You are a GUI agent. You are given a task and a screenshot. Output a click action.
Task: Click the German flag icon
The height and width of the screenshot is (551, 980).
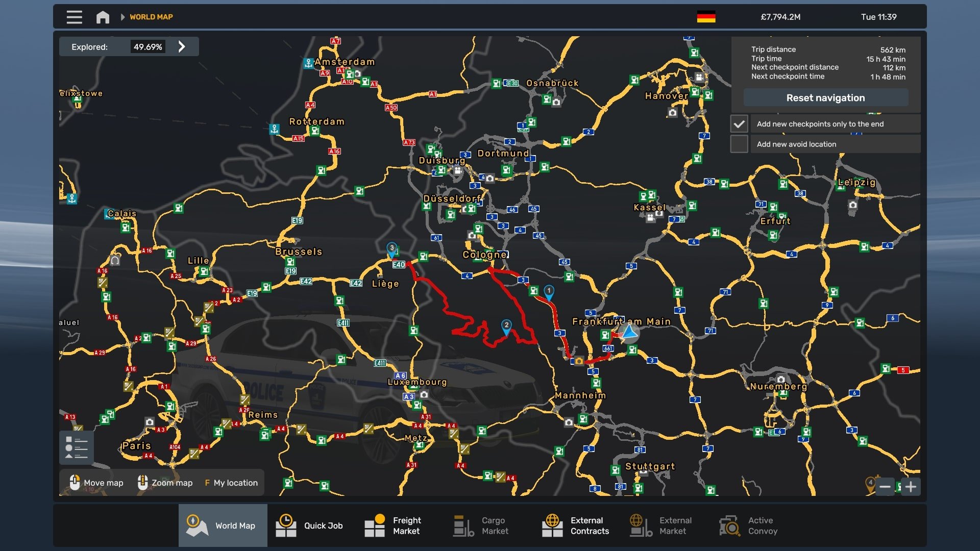point(706,17)
